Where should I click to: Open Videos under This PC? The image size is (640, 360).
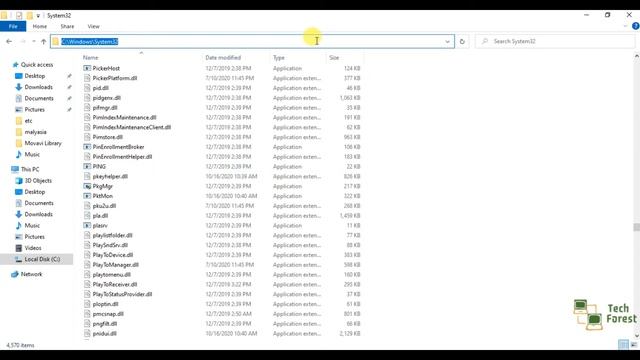pyautogui.click(x=33, y=248)
